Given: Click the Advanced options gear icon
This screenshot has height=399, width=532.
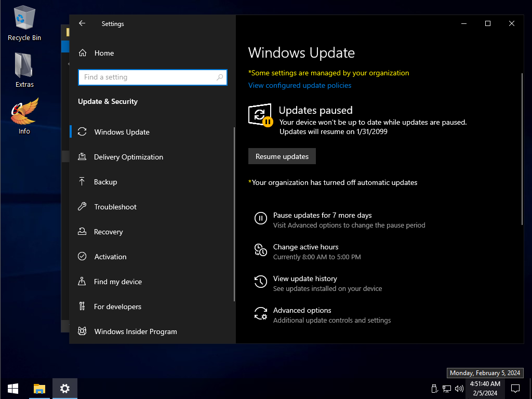Looking at the screenshot, I should pyautogui.click(x=260, y=313).
